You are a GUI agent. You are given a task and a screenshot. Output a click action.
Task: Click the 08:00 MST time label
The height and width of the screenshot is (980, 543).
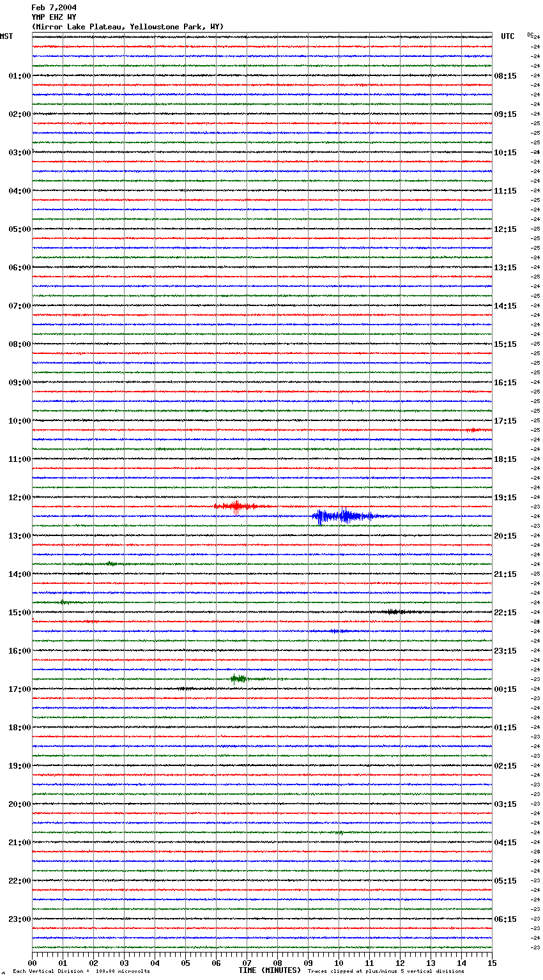(20, 344)
